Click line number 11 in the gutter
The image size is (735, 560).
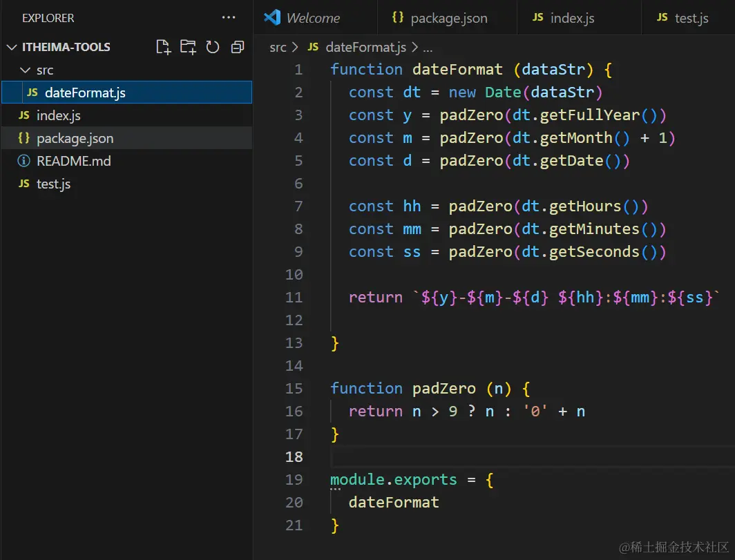click(294, 298)
